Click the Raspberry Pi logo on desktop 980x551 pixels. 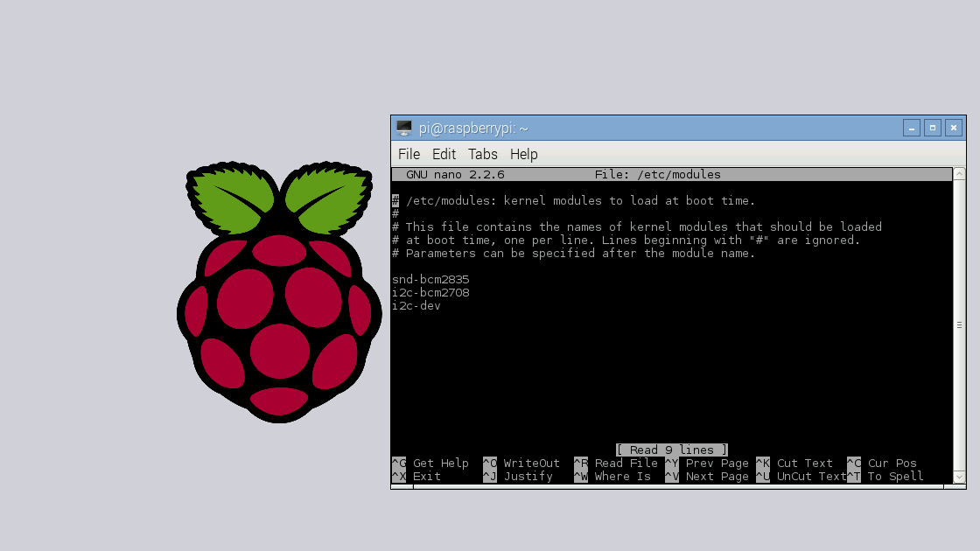click(x=279, y=292)
